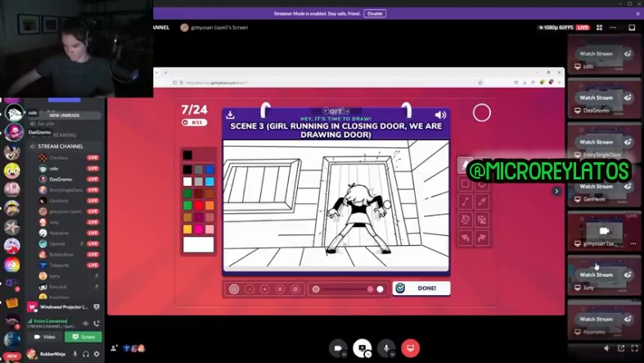Select the second brush size circle
The height and width of the screenshot is (363, 644).
click(x=250, y=289)
